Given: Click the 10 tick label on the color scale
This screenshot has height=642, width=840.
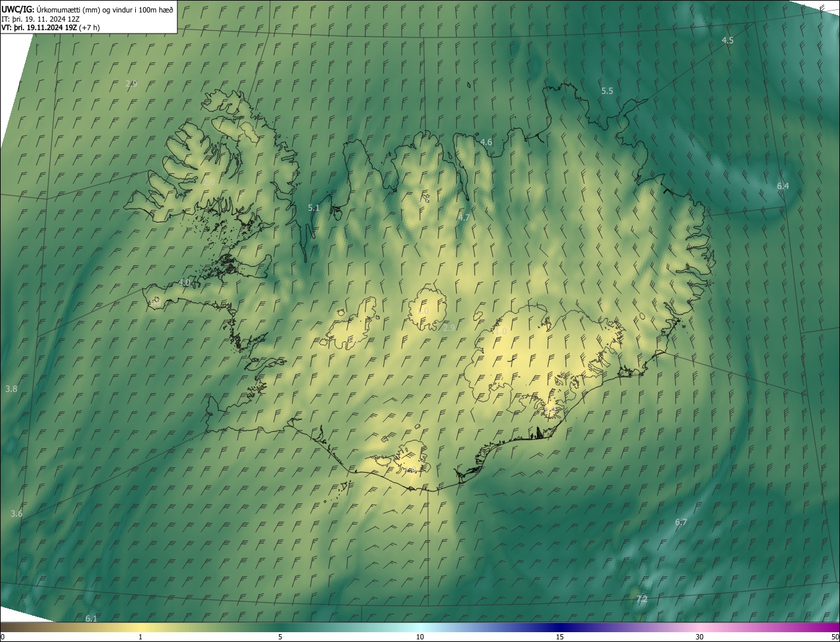Looking at the screenshot, I should 420,637.
